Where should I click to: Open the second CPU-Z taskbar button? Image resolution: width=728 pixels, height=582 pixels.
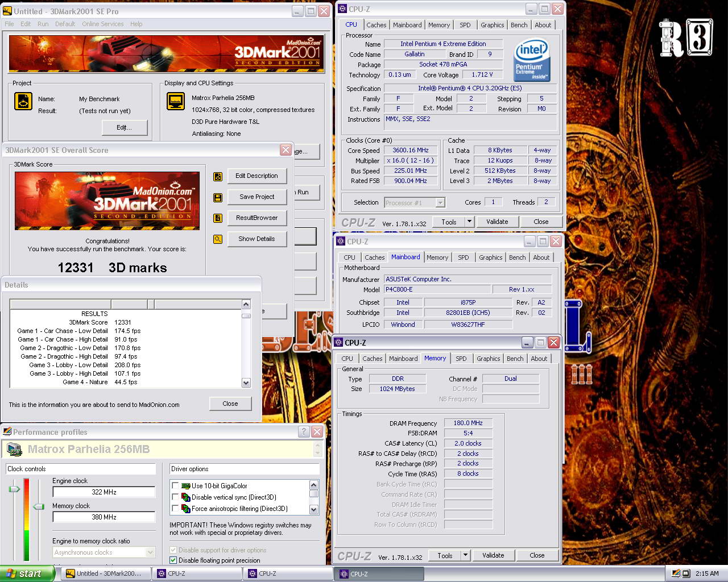click(288, 573)
